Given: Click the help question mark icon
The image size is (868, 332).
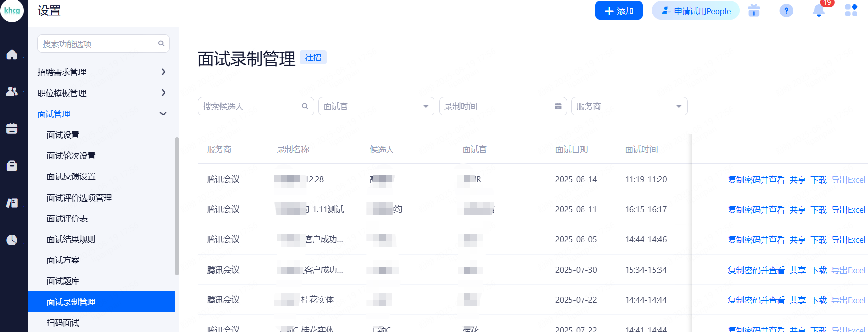Looking at the screenshot, I should coord(786,11).
